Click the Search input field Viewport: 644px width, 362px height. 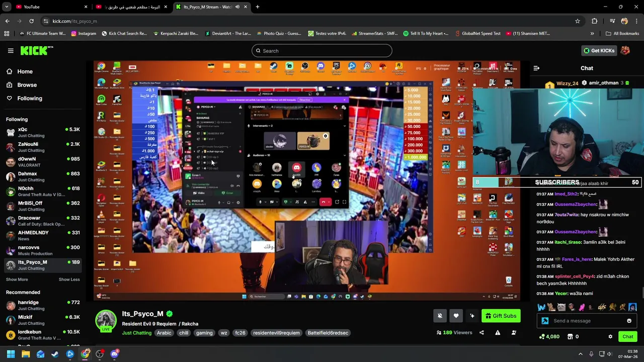[322, 51]
